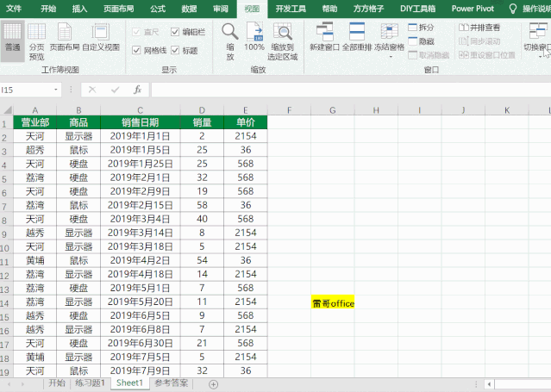This screenshot has width=551, height=392.
Task: Open the 插入 insert ribbon tab
Action: (79, 9)
